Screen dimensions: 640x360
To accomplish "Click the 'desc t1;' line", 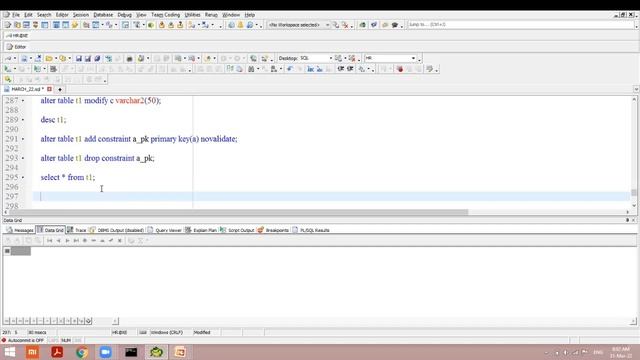I will click(53, 120).
